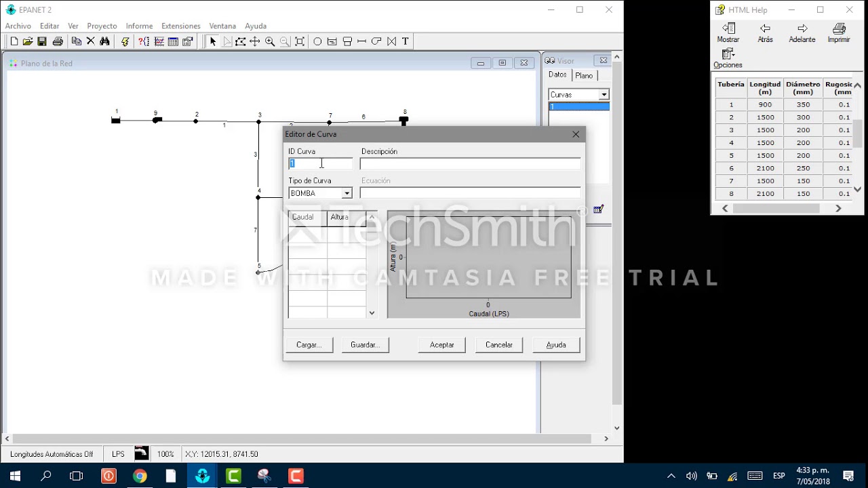This screenshot has height=488, width=868.
Task: Click the Cargar... button
Action: coord(309,345)
